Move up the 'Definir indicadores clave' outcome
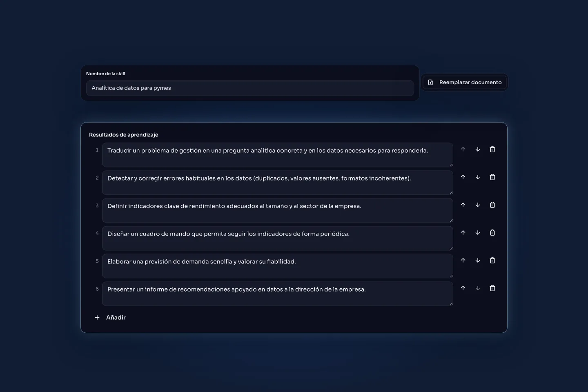 pyautogui.click(x=463, y=205)
